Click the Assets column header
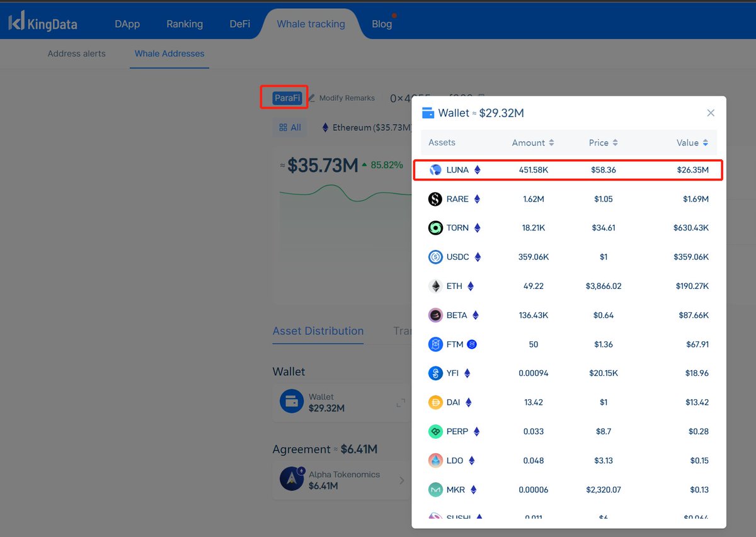Image resolution: width=756 pixels, height=537 pixels. 442,142
